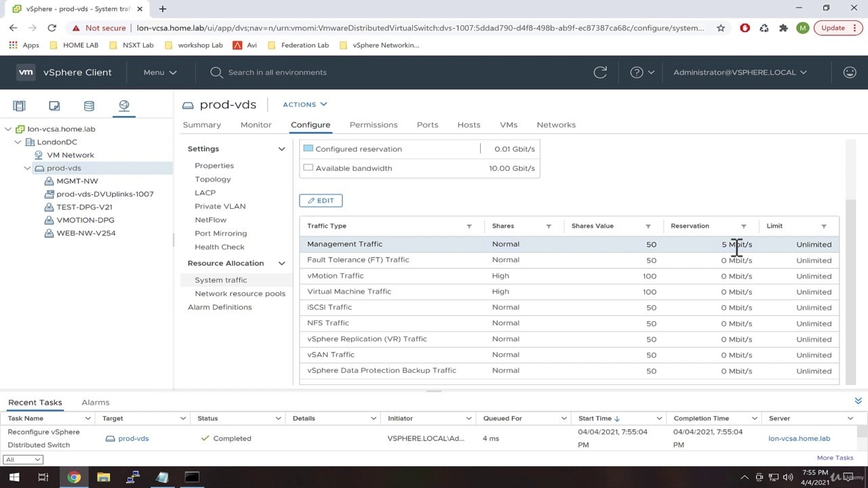
Task: Click the browser reload button
Action: point(52,28)
